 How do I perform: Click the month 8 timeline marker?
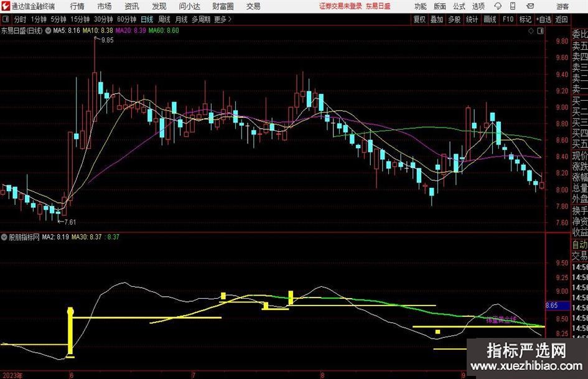coord(322,375)
